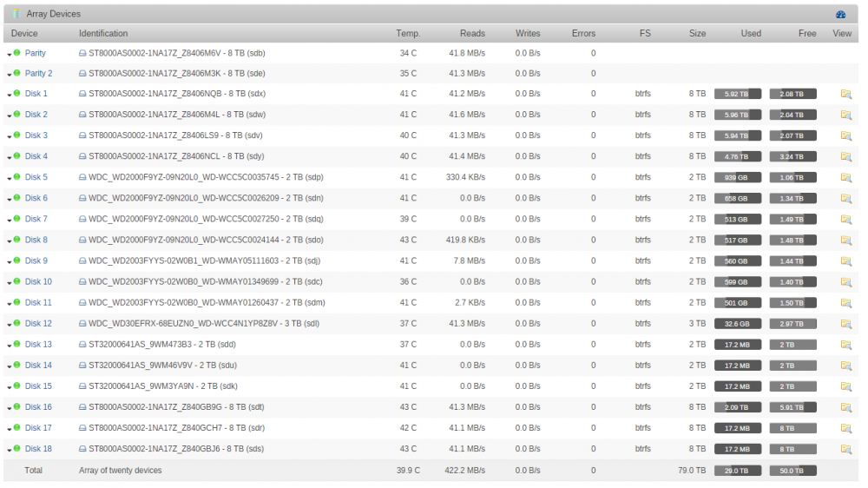
Task: Click the Writes column header
Action: [x=528, y=33]
